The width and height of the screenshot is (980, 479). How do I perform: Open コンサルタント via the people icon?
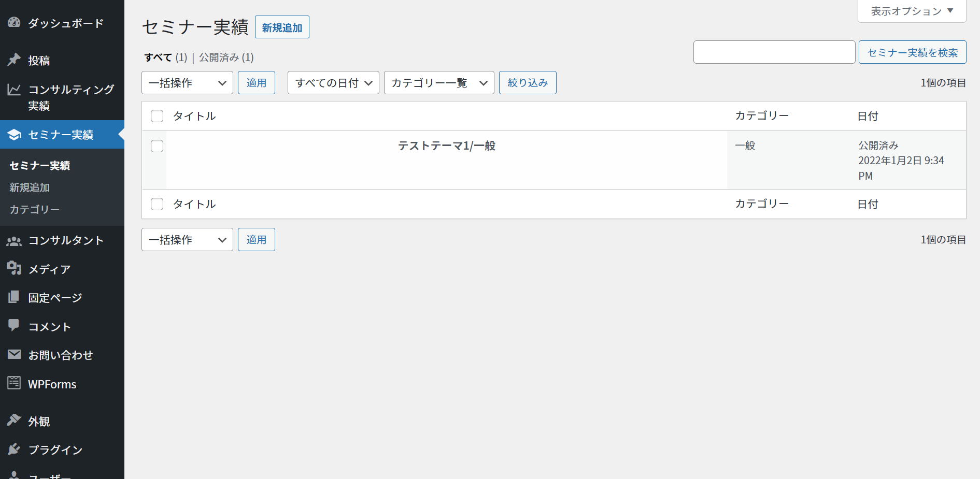click(x=13, y=240)
